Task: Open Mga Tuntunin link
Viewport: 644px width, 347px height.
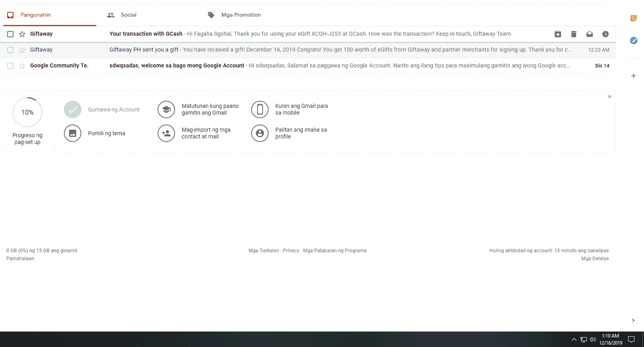Action: click(263, 251)
